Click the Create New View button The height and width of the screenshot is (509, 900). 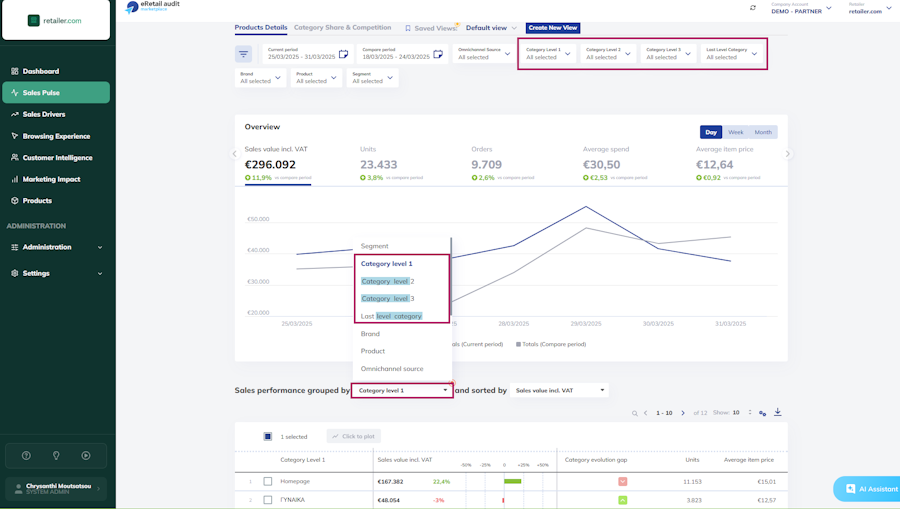553,28
